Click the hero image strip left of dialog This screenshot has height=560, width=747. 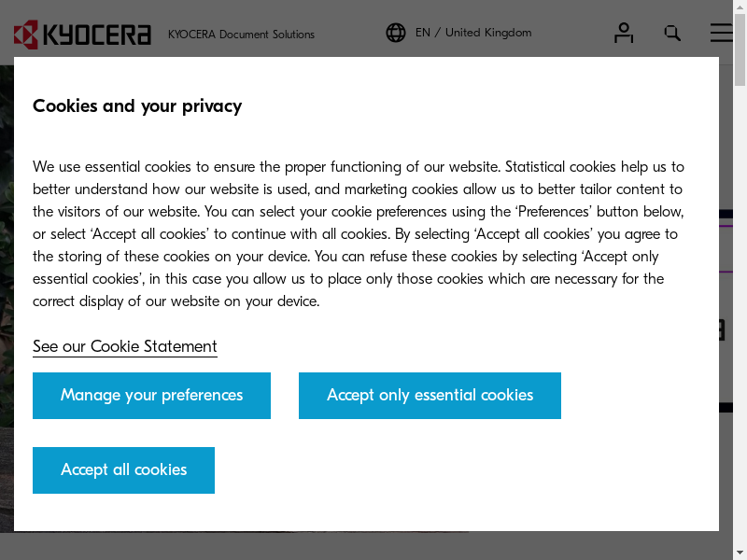[x=7, y=280]
